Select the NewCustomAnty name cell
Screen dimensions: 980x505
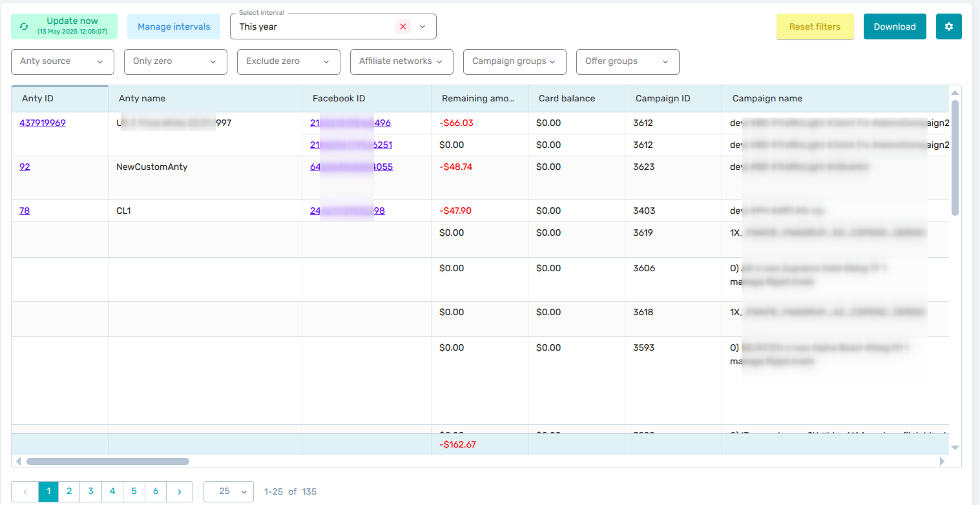click(205, 178)
